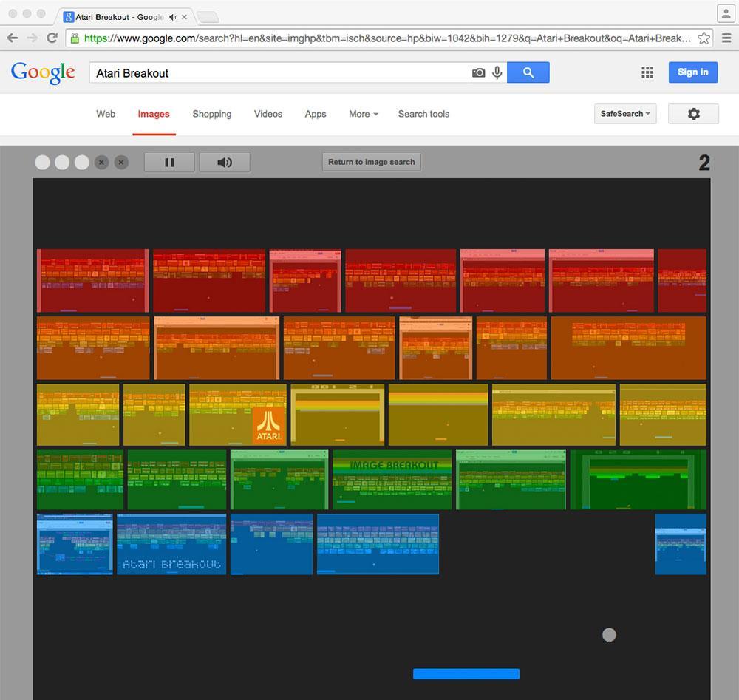
Task: Switch to the Apps tab
Action: point(316,114)
